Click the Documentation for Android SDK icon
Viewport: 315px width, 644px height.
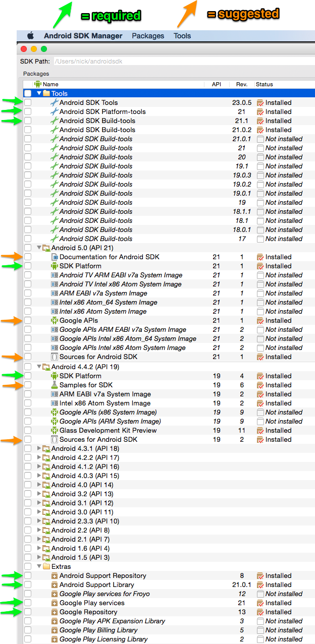55,257
